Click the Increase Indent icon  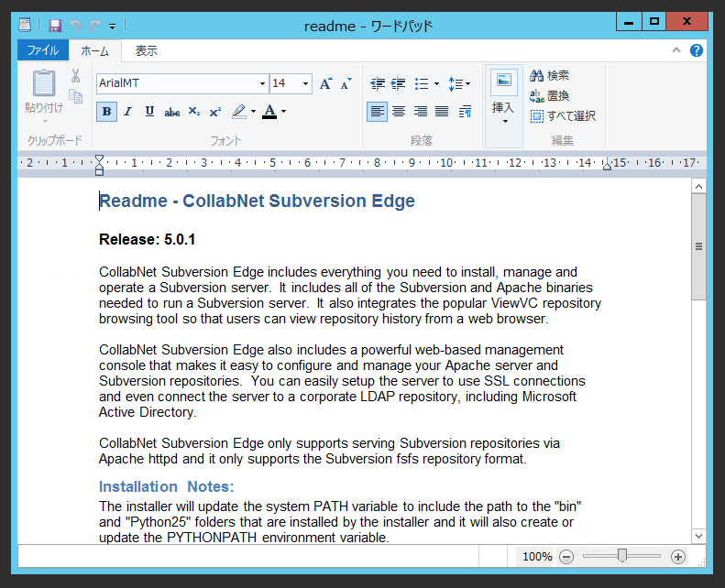coord(398,83)
